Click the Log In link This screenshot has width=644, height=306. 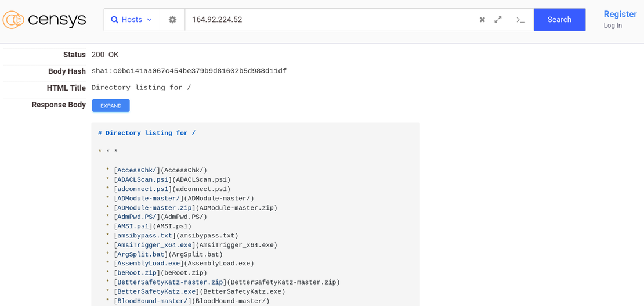(x=613, y=26)
